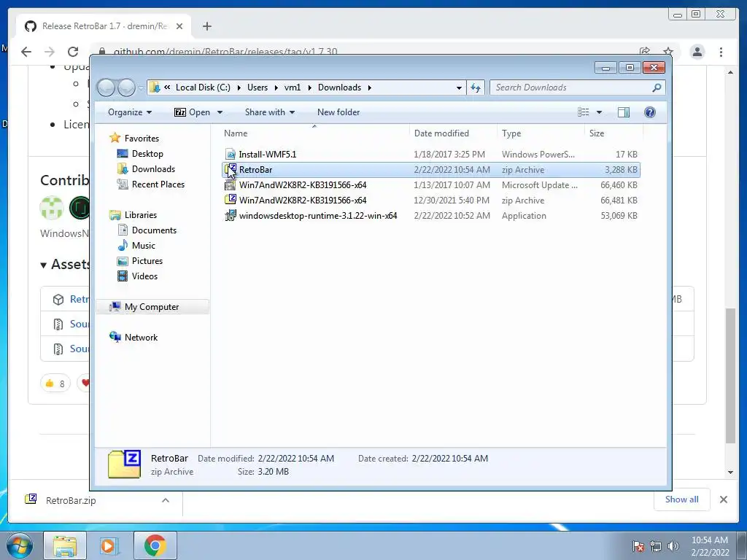Click the Chrome taskbar icon
The width and height of the screenshot is (747, 560).
click(155, 545)
